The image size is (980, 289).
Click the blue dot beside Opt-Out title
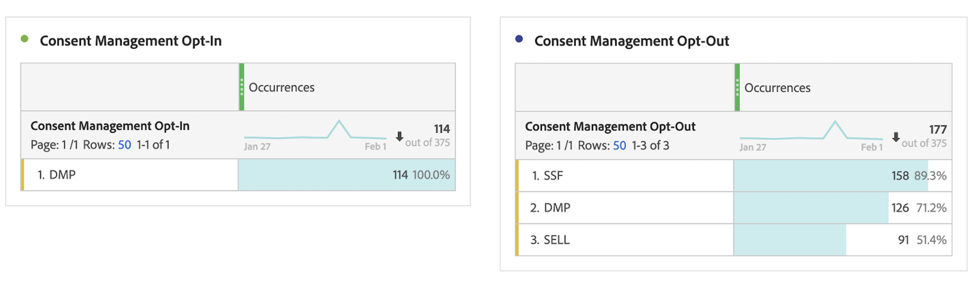519,39
